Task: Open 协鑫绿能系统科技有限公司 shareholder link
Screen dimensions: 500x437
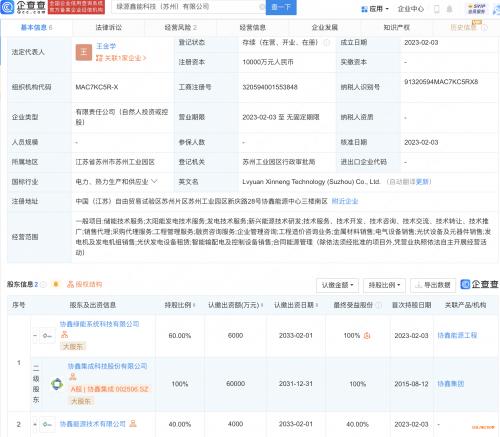Action: point(99,324)
